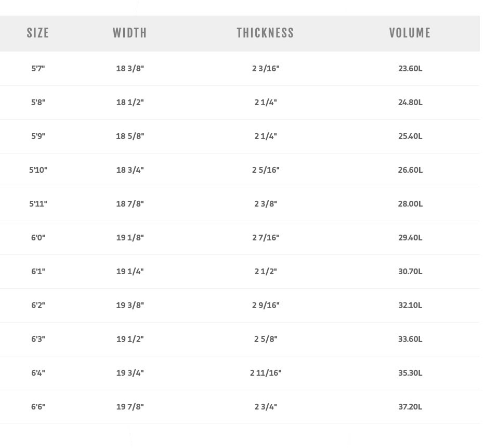Viewport: 497px width, 448px height.
Task: Select the 6'1" size cell
Action: click(38, 271)
